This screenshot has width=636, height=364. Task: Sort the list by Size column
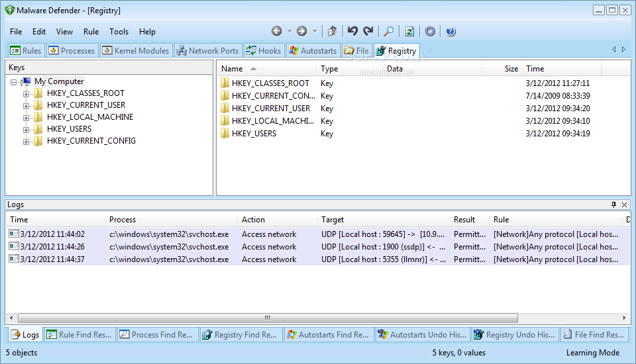[x=502, y=69]
